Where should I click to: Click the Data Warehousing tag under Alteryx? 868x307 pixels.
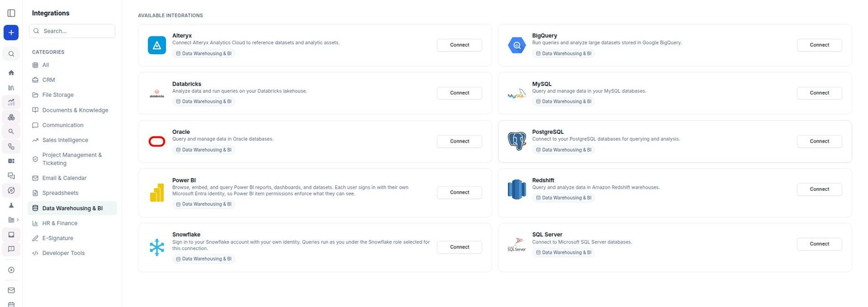tap(203, 54)
